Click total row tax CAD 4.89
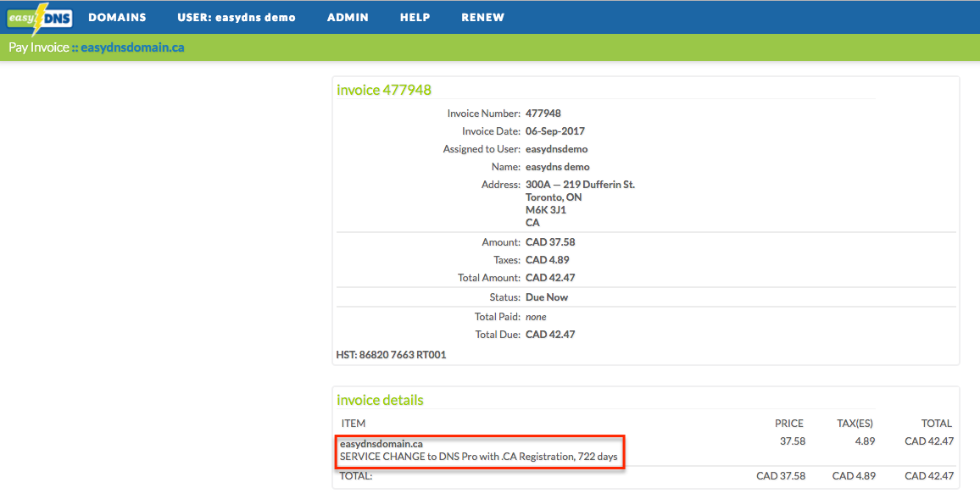The height and width of the screenshot is (499, 980). [x=854, y=476]
